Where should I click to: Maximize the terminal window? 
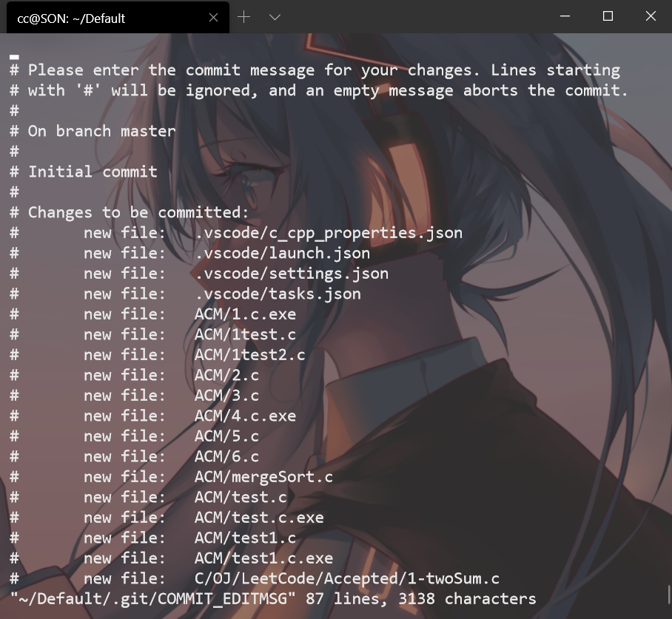[x=608, y=16]
